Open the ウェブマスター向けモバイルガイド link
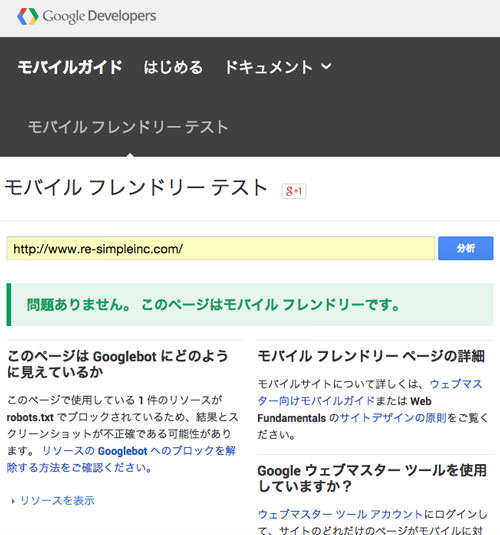Image resolution: width=500 pixels, height=535 pixels. (x=370, y=392)
